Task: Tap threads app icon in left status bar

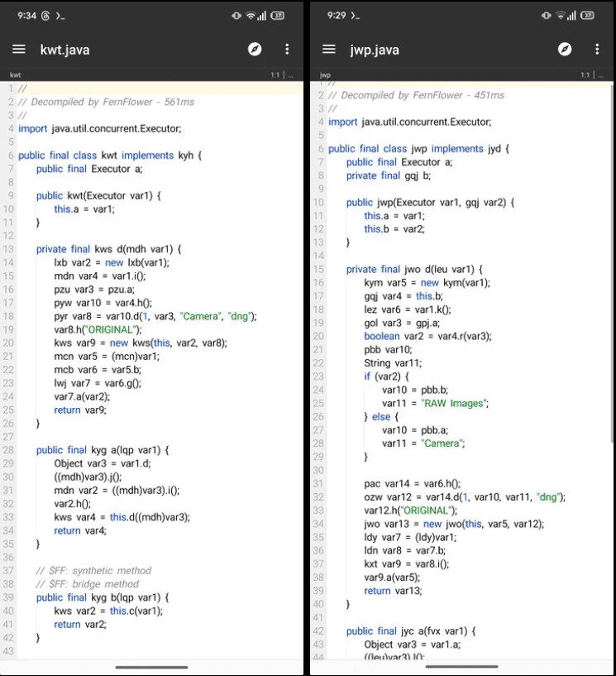Action: click(x=45, y=16)
